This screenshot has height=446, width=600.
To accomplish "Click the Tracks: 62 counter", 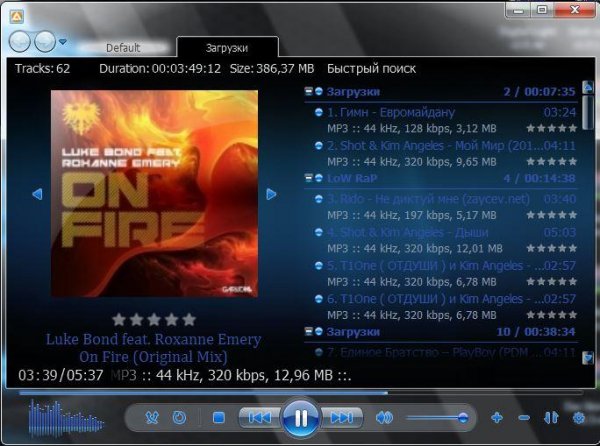I will click(42, 69).
